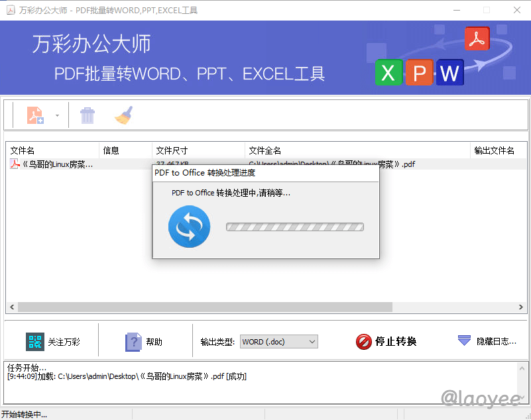Screen dimensions: 531x420
Task: Click the QR code 关注万彩 icon
Action: 35,342
